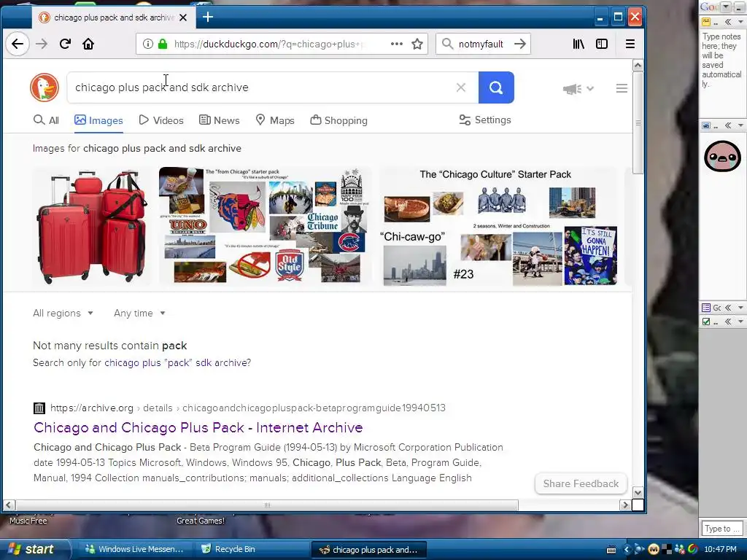Open Windows Live Messenger tray icon

click(x=680, y=550)
